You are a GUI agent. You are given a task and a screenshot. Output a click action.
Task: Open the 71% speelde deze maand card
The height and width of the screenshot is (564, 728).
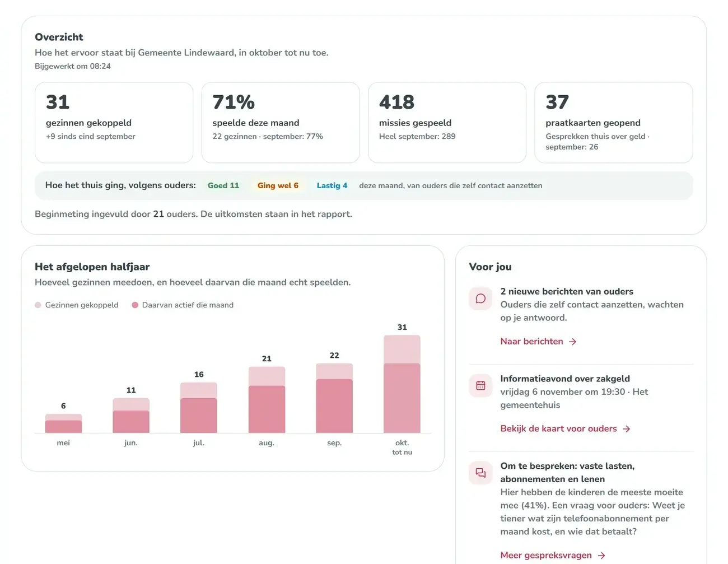click(x=281, y=123)
